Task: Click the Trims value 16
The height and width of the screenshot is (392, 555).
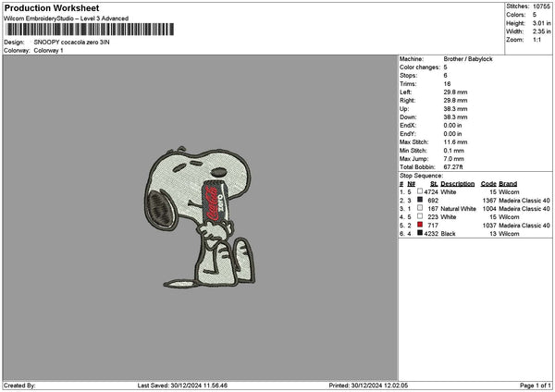Action: pos(447,84)
